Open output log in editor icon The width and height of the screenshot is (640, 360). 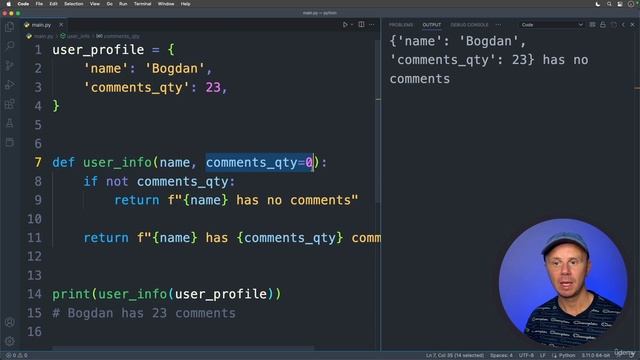tap(613, 25)
